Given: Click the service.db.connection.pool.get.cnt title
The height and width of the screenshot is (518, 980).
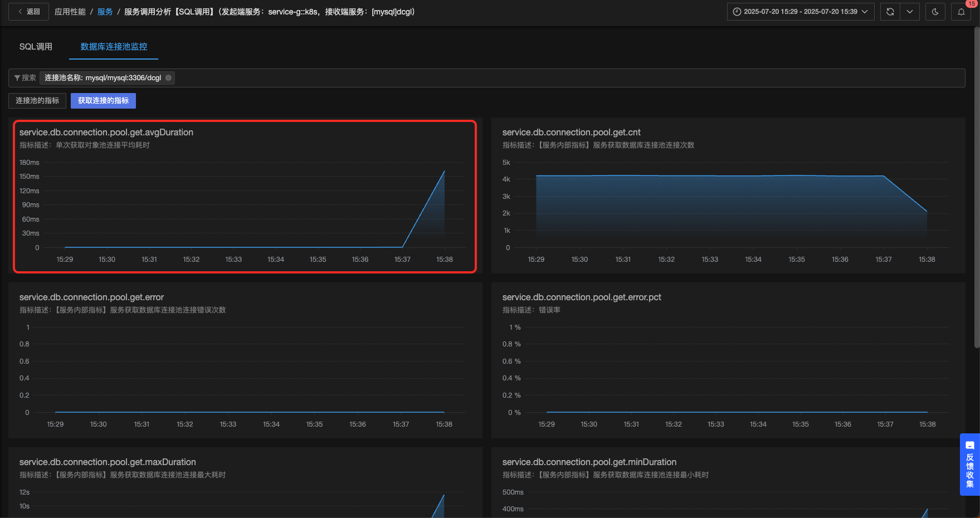Looking at the screenshot, I should [572, 133].
